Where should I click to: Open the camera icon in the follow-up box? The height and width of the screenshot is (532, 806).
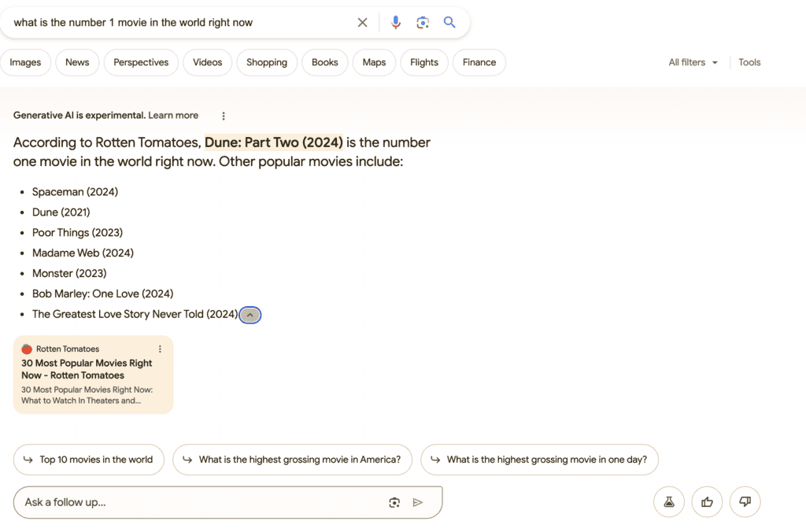tap(394, 502)
